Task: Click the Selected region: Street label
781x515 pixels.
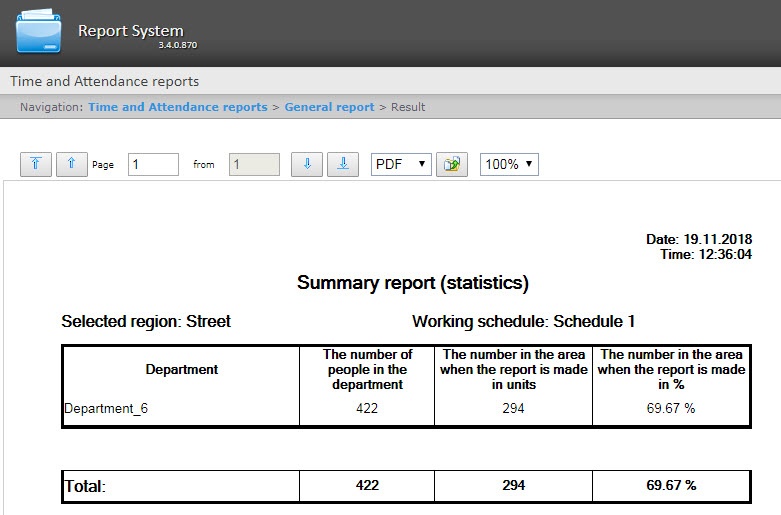Action: [146, 321]
